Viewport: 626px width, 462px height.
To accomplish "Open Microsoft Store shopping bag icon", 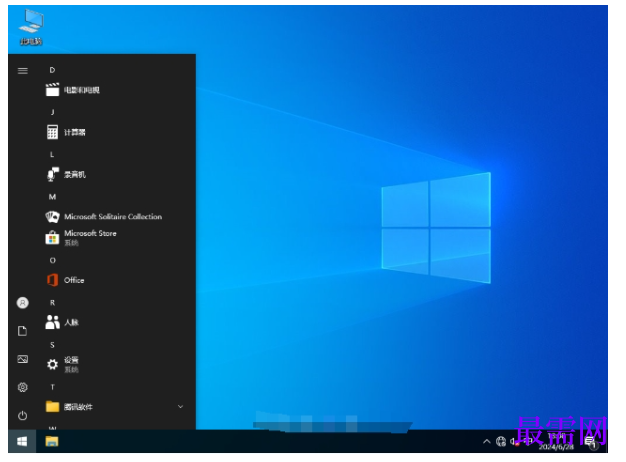I will [x=52, y=238].
